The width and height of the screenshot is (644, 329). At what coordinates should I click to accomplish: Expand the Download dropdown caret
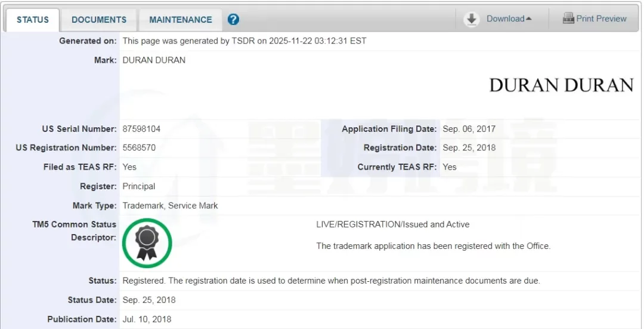528,19
